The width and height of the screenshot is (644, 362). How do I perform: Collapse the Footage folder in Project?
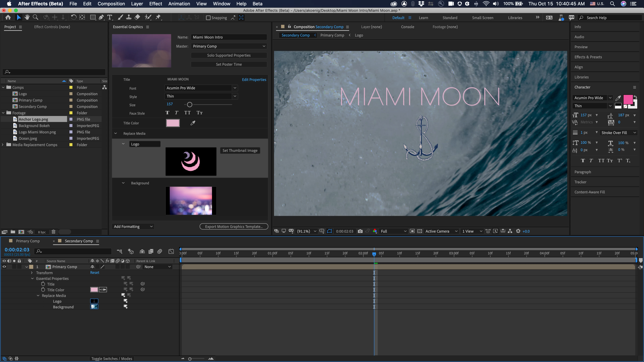click(x=3, y=113)
